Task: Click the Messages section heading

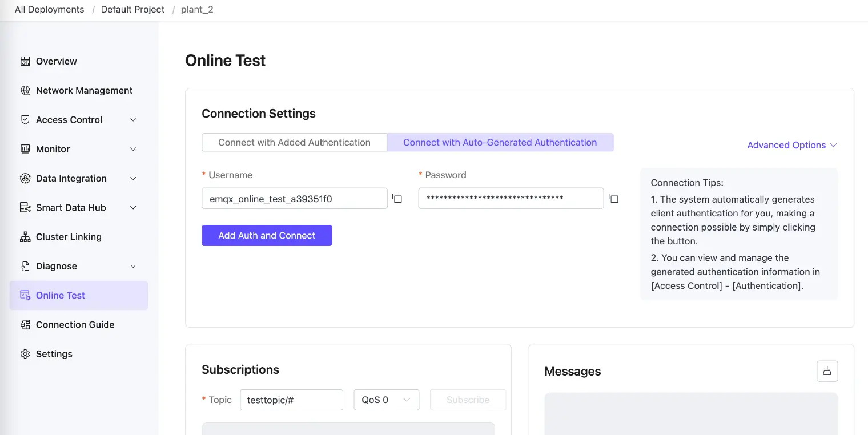Action: 573,372
